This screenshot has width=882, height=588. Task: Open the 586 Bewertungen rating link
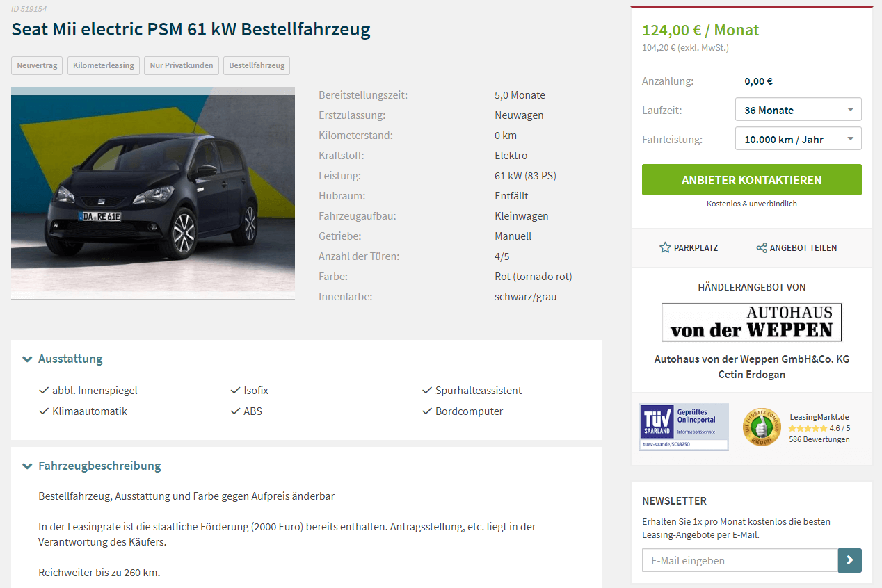coord(819,439)
